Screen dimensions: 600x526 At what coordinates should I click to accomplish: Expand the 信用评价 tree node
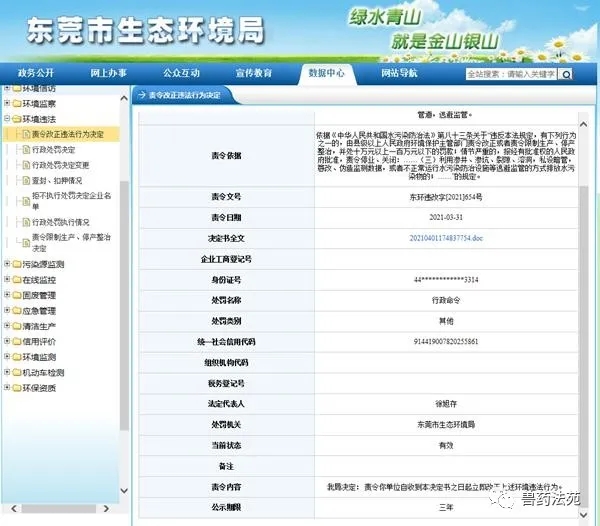(7, 341)
